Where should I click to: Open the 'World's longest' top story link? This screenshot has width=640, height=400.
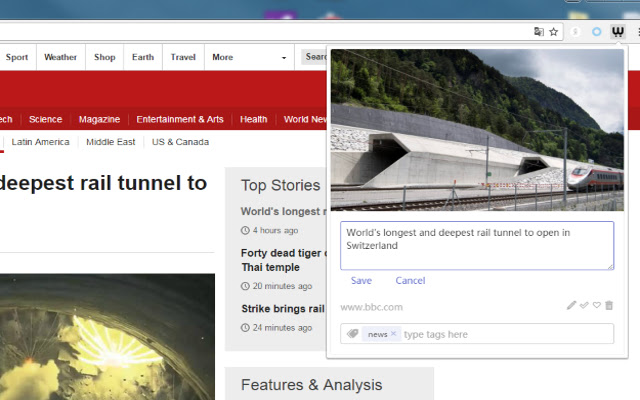(x=284, y=211)
